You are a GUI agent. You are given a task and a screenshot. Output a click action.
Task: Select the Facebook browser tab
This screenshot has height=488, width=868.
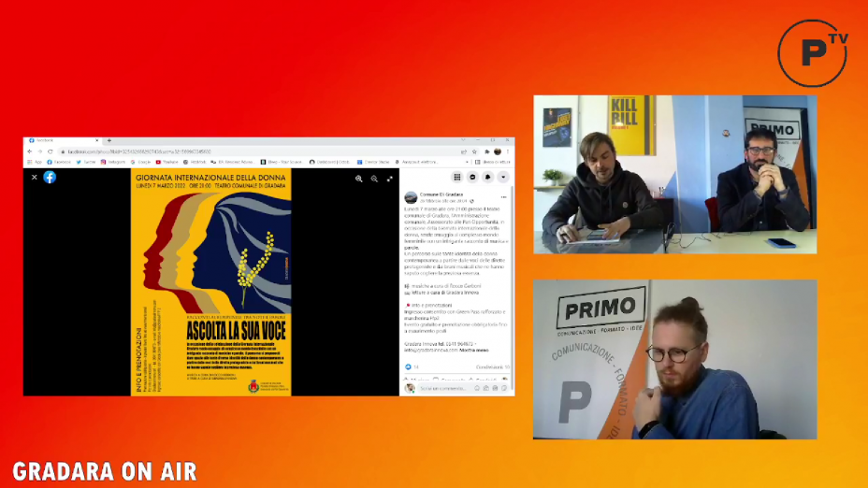[x=56, y=141]
